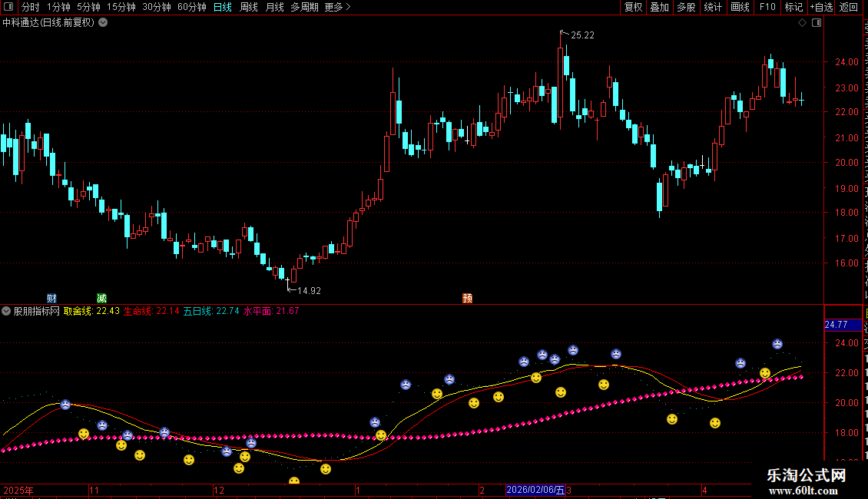Click the 14.92 low price label
The image size is (868, 499).
click(309, 290)
